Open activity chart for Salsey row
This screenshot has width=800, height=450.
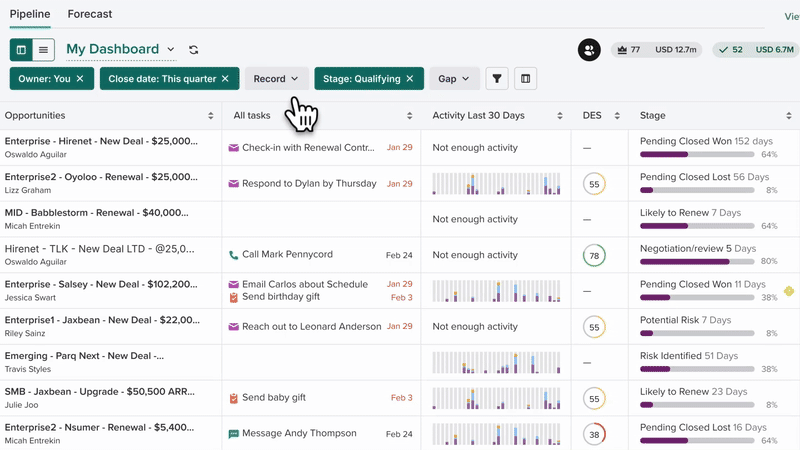(x=496, y=291)
